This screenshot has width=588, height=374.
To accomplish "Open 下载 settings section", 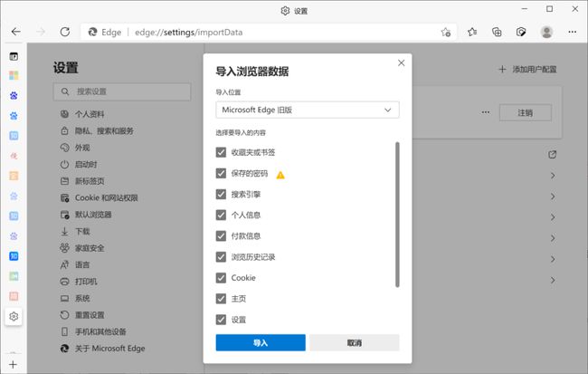I will (75, 231).
